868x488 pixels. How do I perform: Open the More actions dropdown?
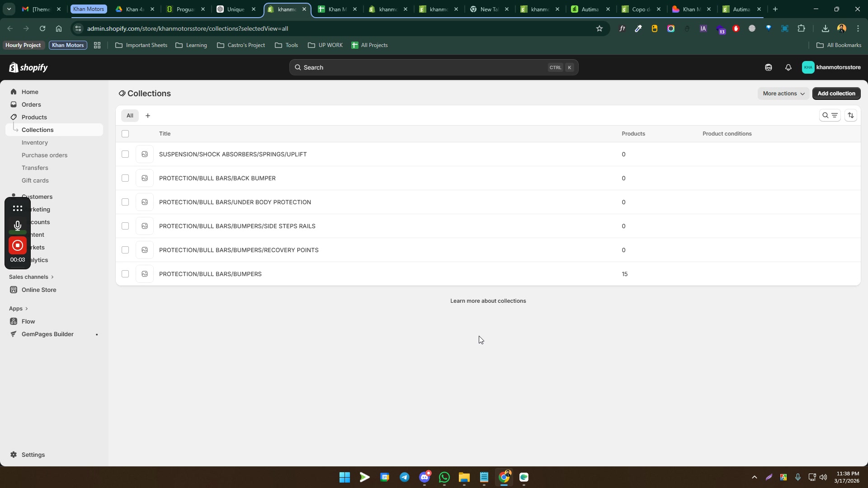[783, 94]
